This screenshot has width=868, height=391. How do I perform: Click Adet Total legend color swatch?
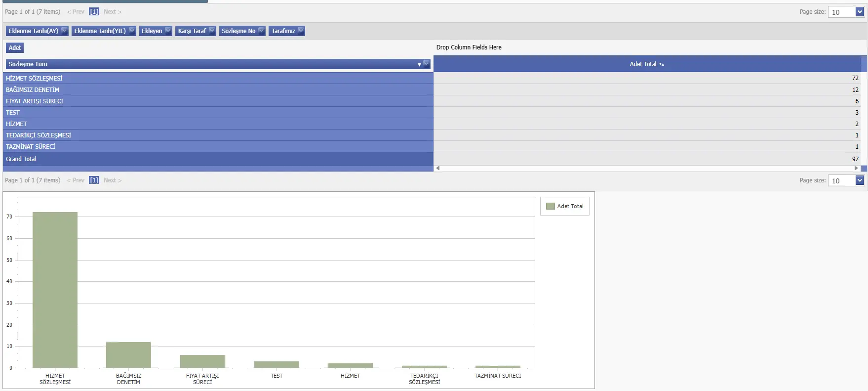[x=550, y=206]
